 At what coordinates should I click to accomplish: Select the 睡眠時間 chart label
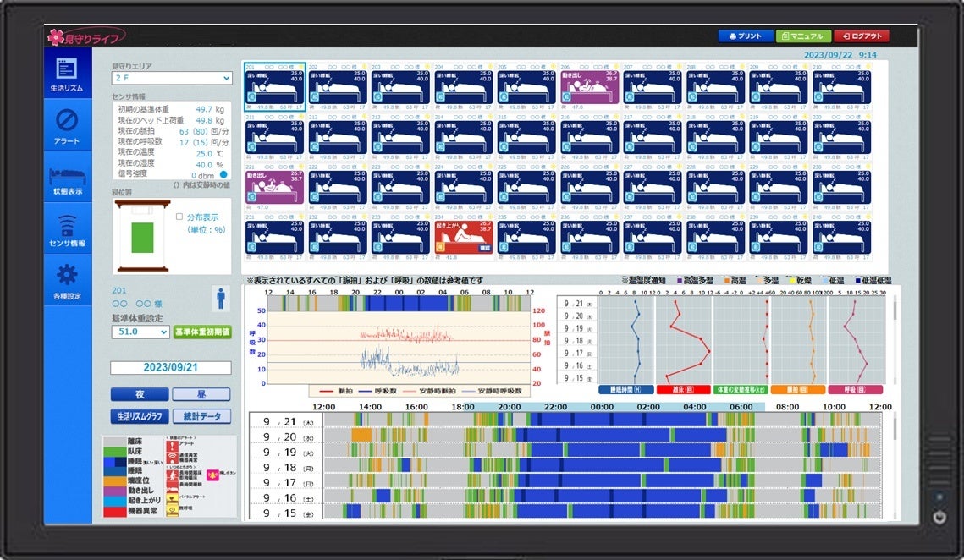coord(625,390)
